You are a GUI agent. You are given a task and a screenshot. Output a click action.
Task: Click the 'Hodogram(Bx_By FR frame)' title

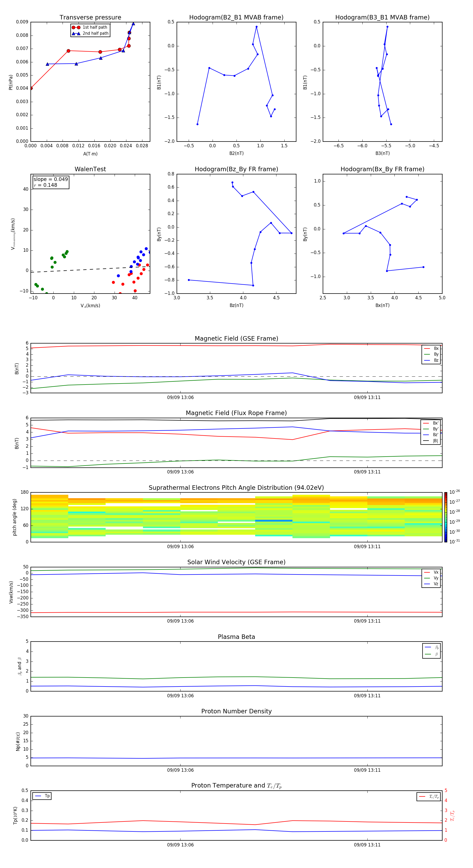[x=382, y=169]
